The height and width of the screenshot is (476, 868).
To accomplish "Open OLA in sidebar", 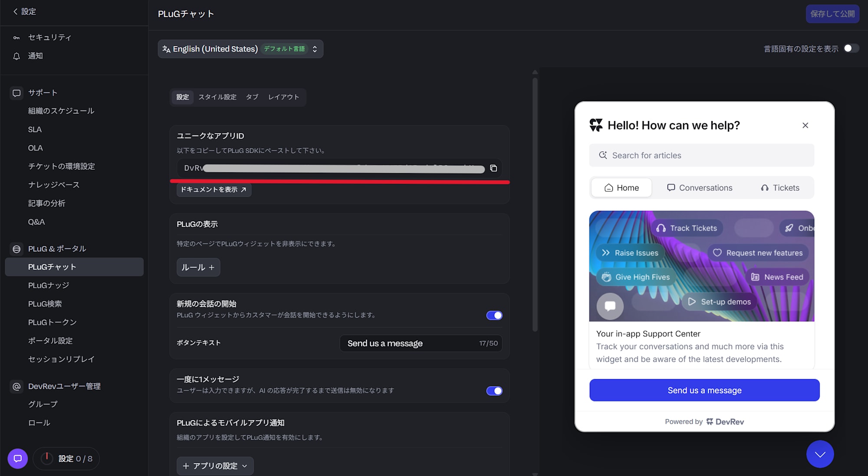I will pyautogui.click(x=36, y=148).
